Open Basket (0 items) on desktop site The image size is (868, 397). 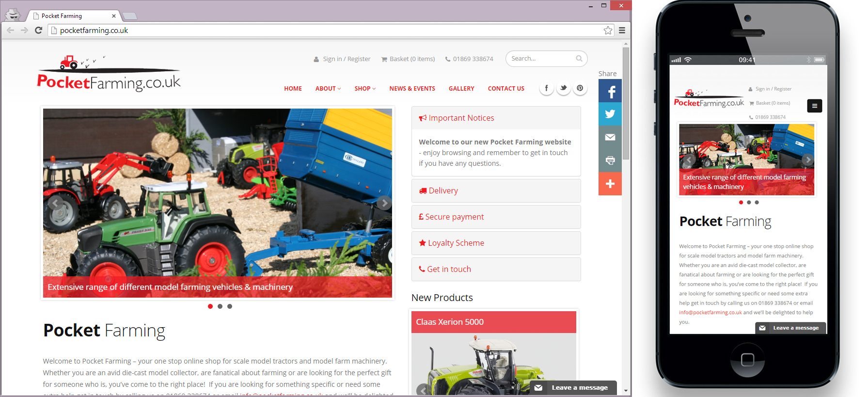click(x=408, y=59)
